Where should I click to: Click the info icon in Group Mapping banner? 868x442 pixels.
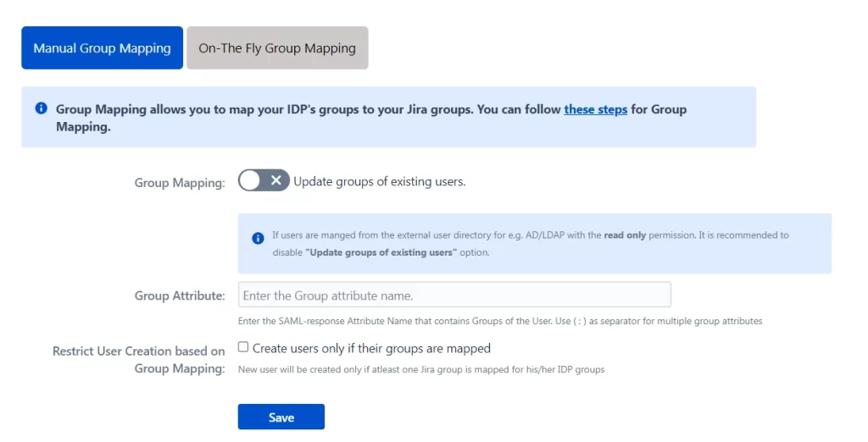41,108
